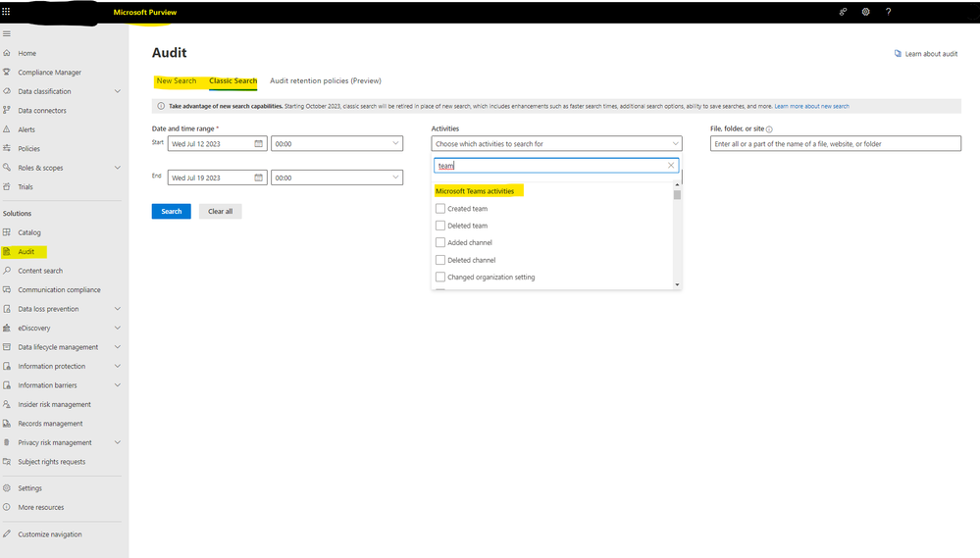Open the Start time 00:00 dropdown
The image size is (980, 558).
pos(336,144)
